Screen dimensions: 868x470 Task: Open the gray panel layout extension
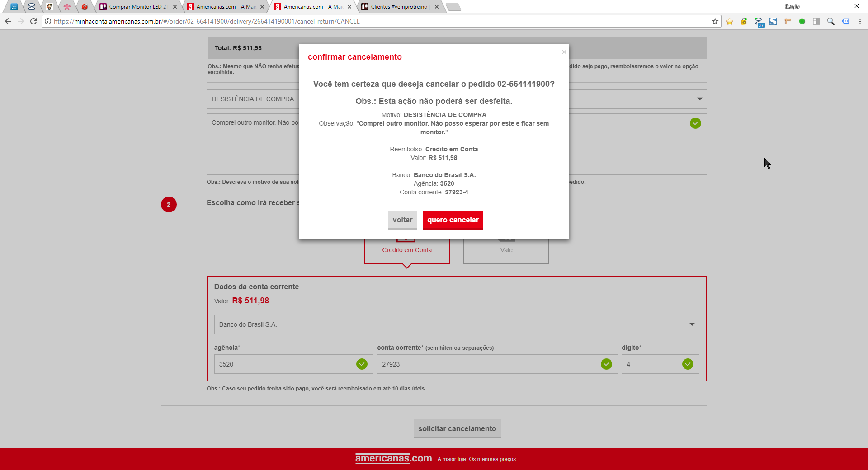816,21
